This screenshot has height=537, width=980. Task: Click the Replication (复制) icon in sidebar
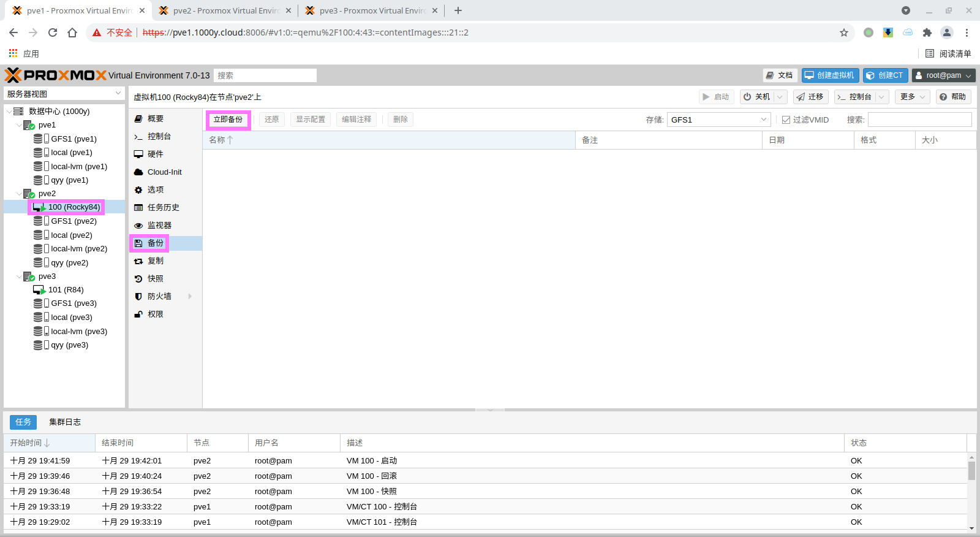[138, 261]
